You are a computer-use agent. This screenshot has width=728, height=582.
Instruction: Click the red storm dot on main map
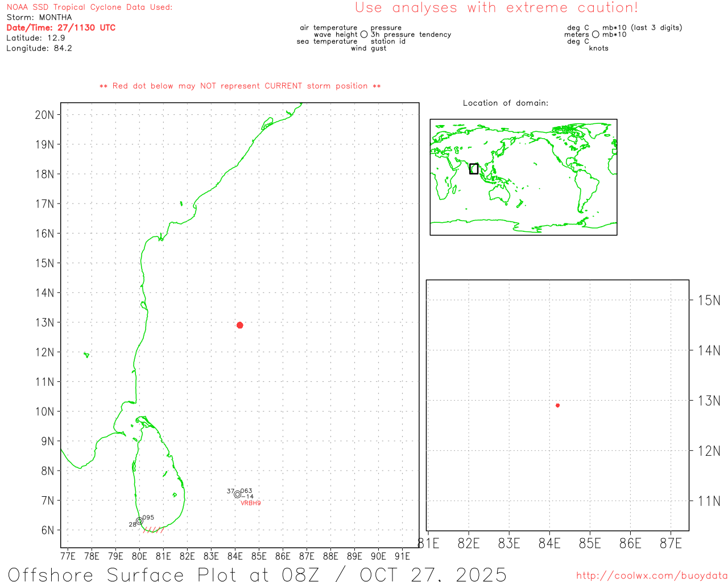coord(240,325)
